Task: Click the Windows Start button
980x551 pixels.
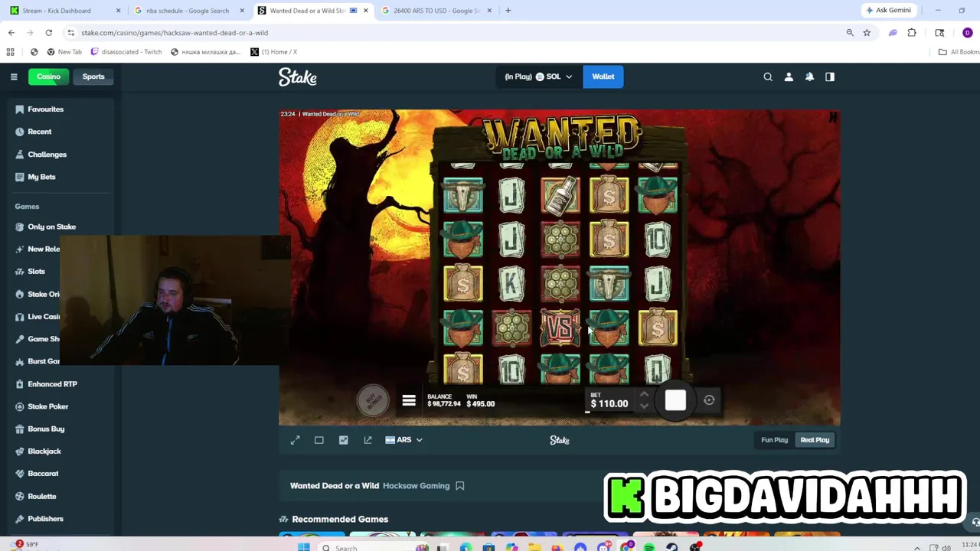Action: (304, 547)
